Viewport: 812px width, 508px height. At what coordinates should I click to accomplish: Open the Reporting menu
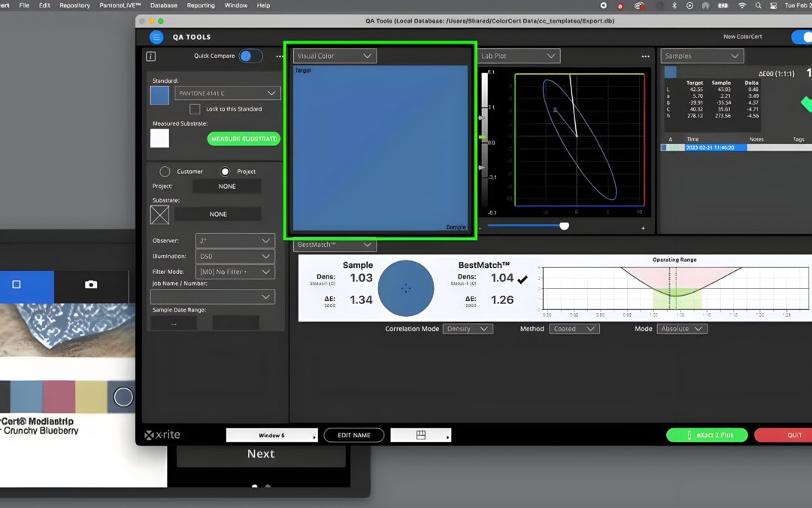coord(201,5)
